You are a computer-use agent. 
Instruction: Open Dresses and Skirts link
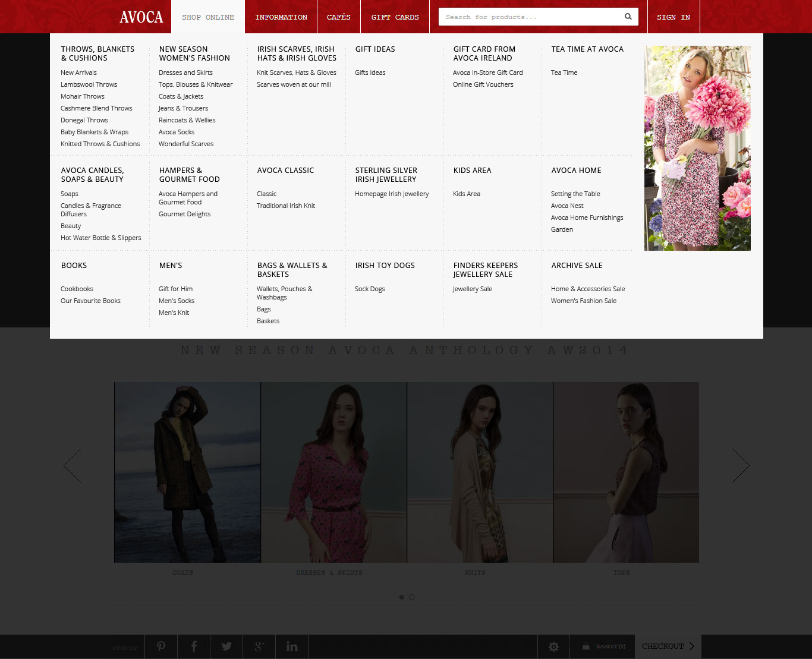coord(185,72)
